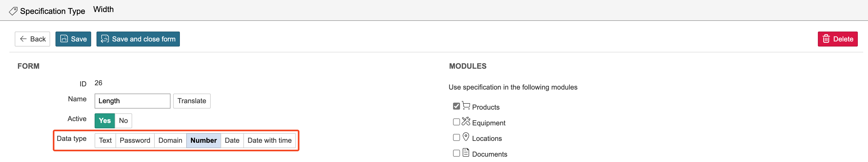Viewport: 868px width, 162px height.
Task: Enable the Equipment module checkbox
Action: click(456, 122)
